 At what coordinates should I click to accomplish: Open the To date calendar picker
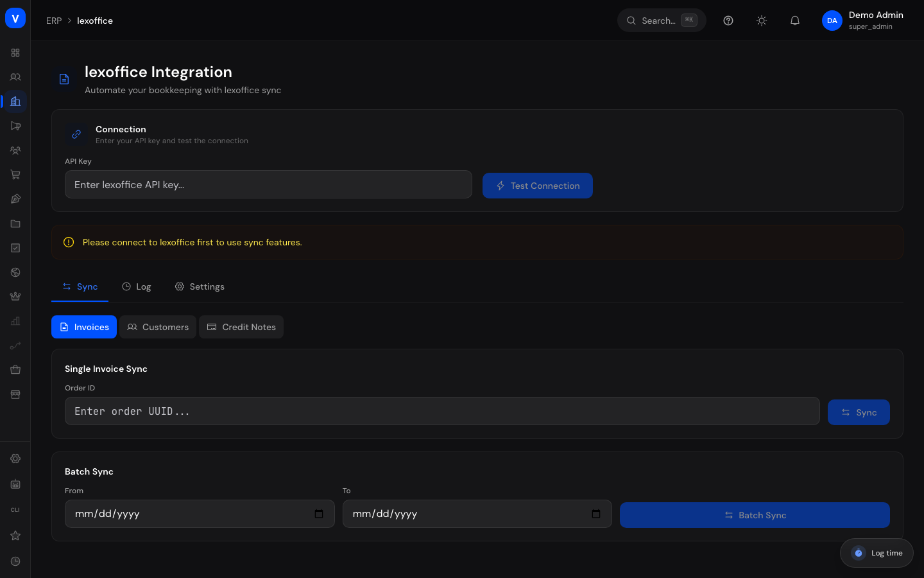[596, 514]
